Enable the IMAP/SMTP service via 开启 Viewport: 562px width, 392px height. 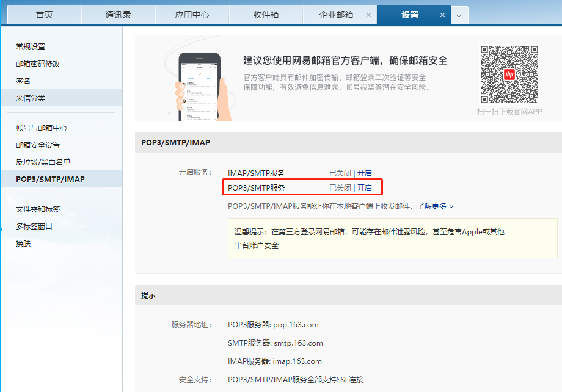(365, 173)
